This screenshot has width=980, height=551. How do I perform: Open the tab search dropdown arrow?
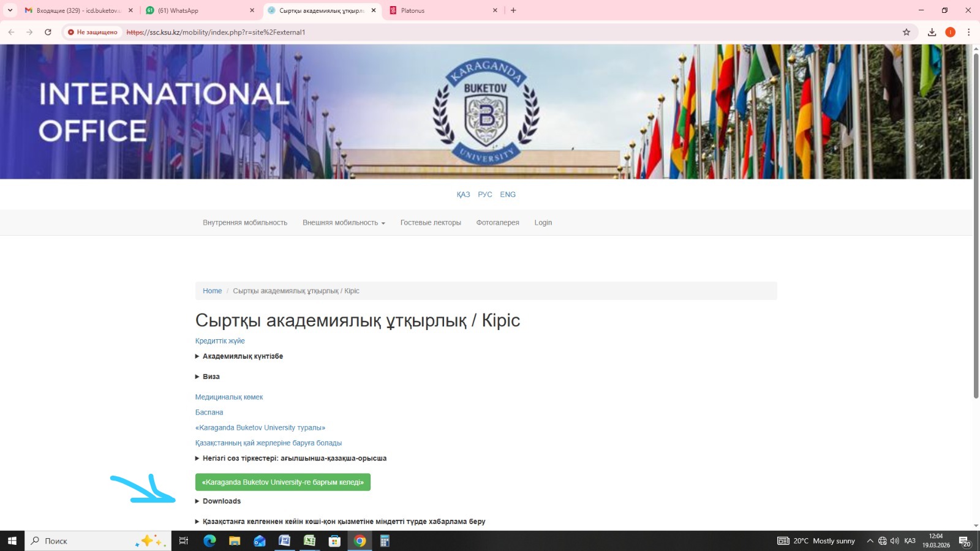(10, 10)
